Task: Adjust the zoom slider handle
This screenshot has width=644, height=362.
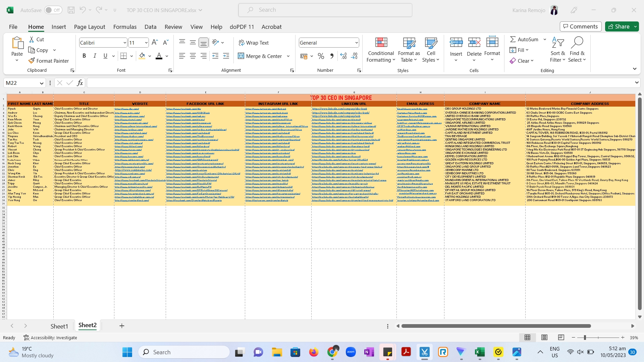Action: point(585,338)
